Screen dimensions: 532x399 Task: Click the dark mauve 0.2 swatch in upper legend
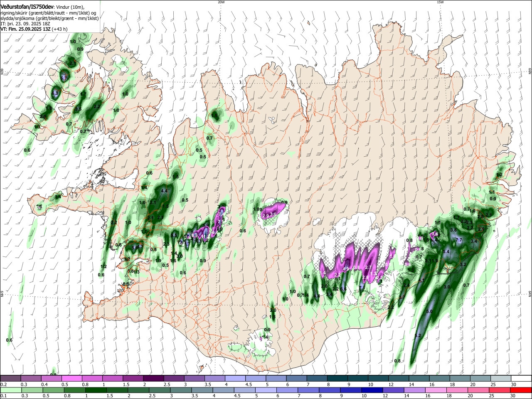(10, 378)
